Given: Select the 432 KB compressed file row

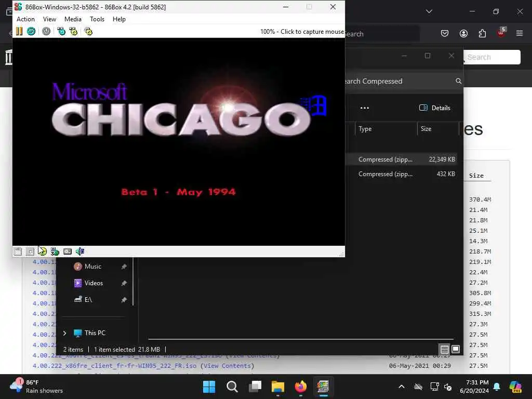Looking at the screenshot, I should click(401, 174).
